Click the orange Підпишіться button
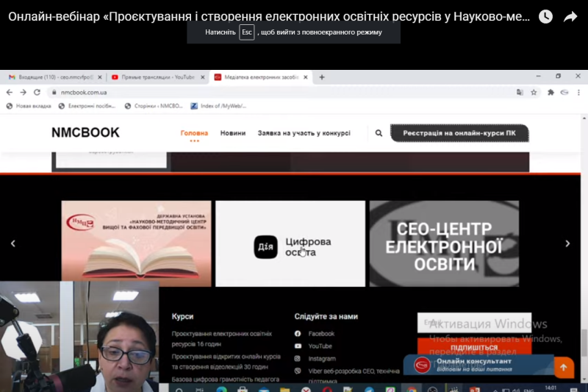588x392 pixels. [474, 346]
